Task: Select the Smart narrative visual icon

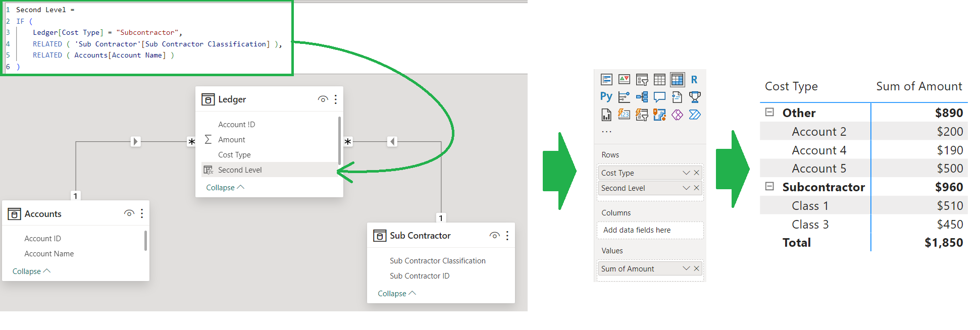Action: (x=677, y=97)
